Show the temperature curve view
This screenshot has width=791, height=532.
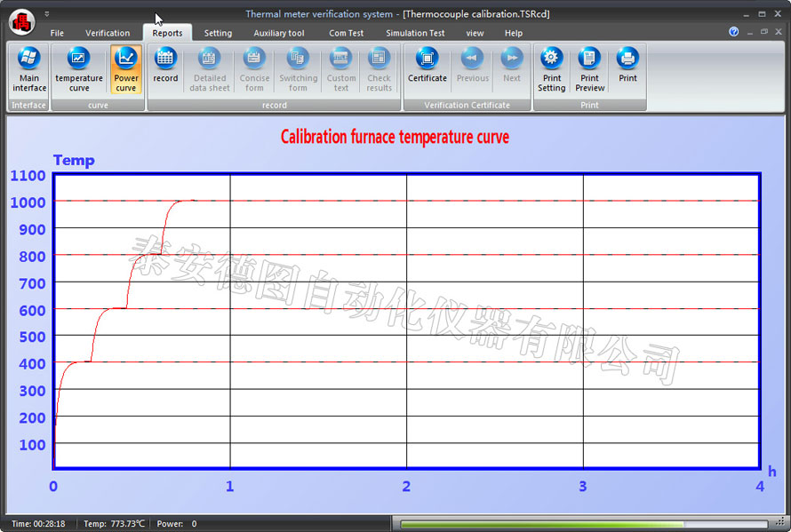point(79,69)
